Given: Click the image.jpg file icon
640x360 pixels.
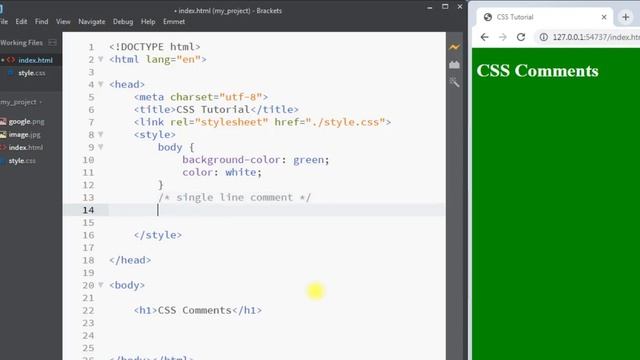Looking at the screenshot, I should 3,134.
